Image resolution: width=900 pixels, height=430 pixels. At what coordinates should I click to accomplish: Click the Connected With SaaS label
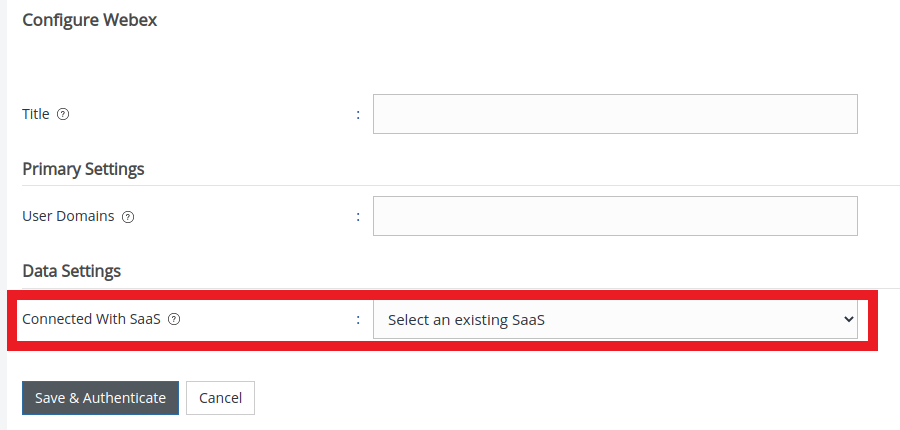(91, 320)
